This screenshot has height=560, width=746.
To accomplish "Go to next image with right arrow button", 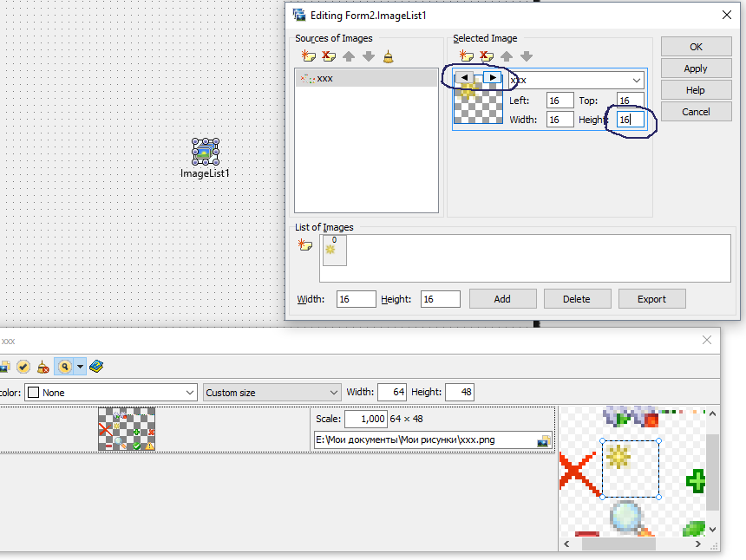I will coord(493,77).
